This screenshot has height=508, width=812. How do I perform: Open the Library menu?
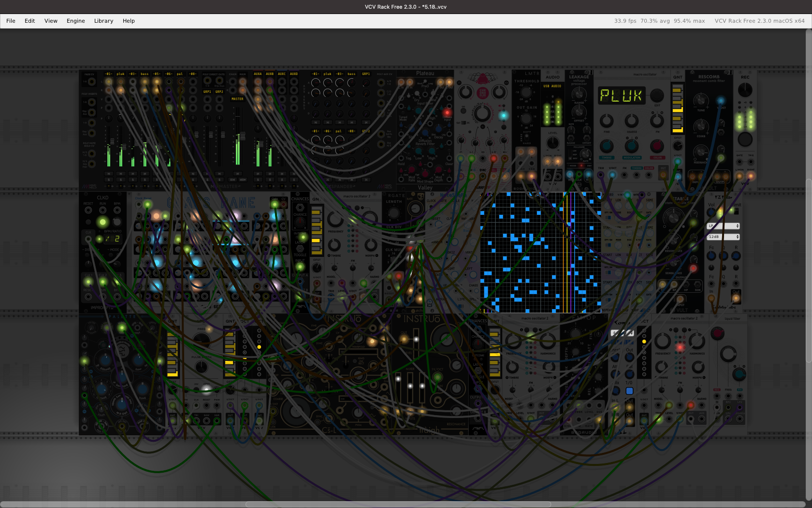tap(103, 21)
